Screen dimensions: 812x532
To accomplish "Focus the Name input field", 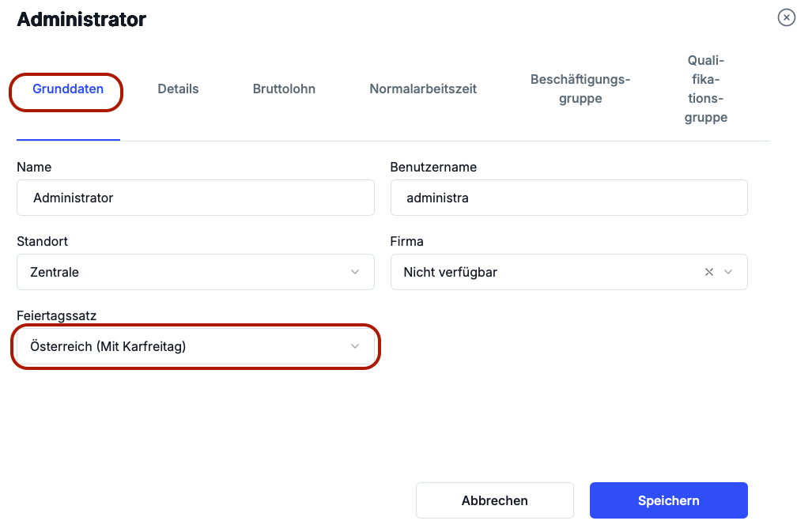I will (x=195, y=198).
